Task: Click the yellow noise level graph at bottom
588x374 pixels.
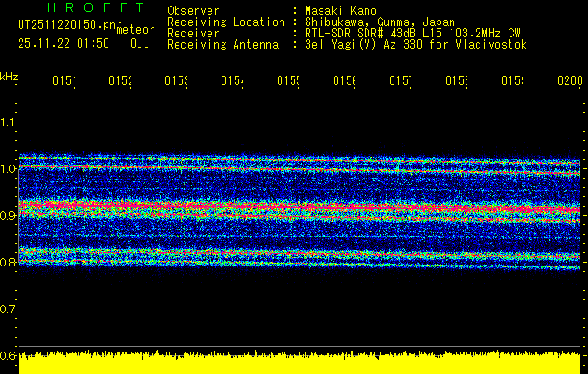Action: (x=299, y=364)
